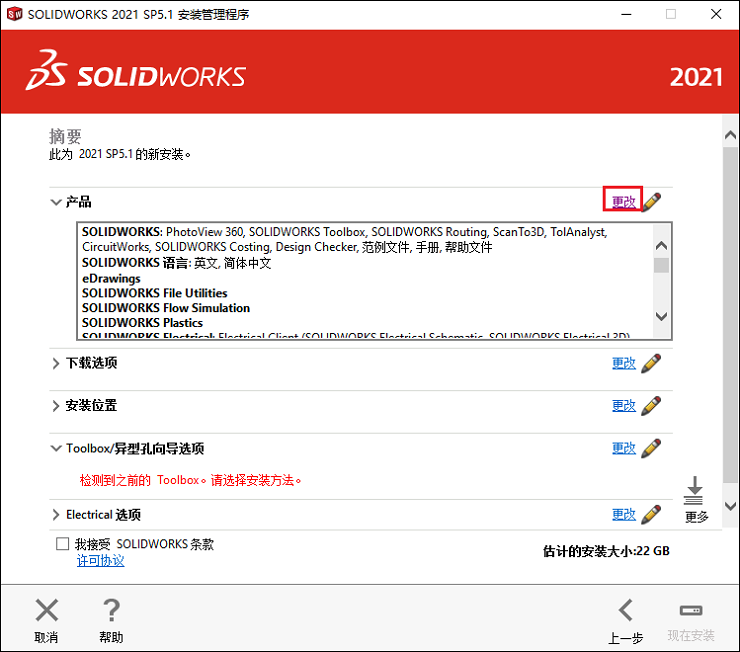
Task: Click 更改 link for 安装位置
Action: click(624, 406)
